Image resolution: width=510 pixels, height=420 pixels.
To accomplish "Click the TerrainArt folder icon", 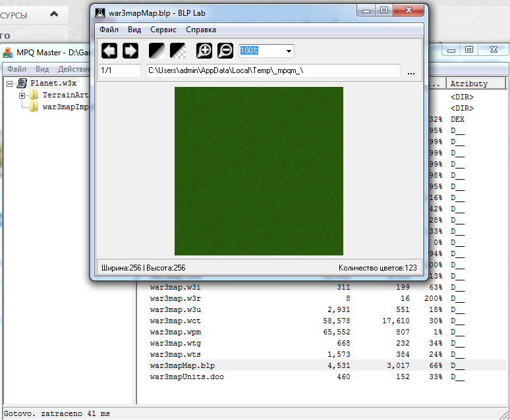I will point(34,95).
